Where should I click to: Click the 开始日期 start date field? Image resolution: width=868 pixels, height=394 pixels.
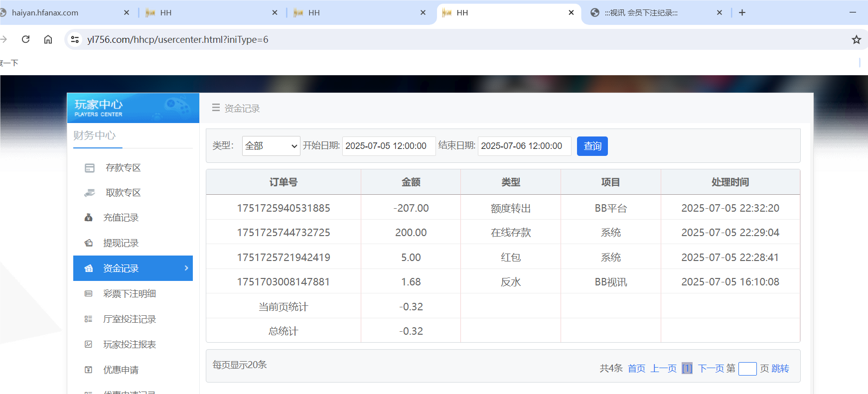389,146
